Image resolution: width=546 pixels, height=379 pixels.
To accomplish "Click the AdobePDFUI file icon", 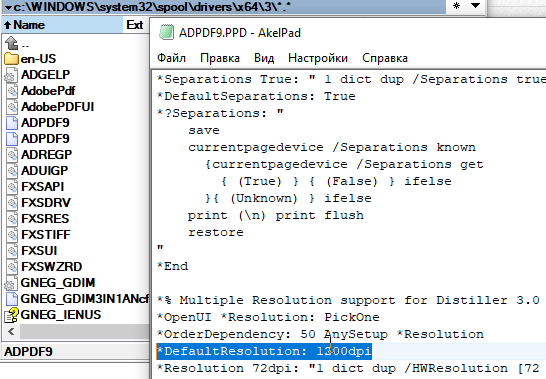I will pyautogui.click(x=11, y=107).
